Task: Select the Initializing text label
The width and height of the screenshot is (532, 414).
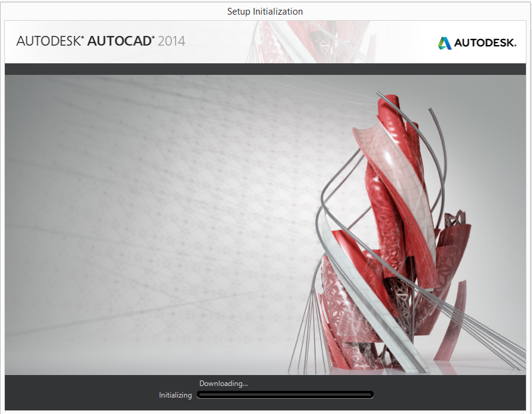Action: click(x=175, y=395)
